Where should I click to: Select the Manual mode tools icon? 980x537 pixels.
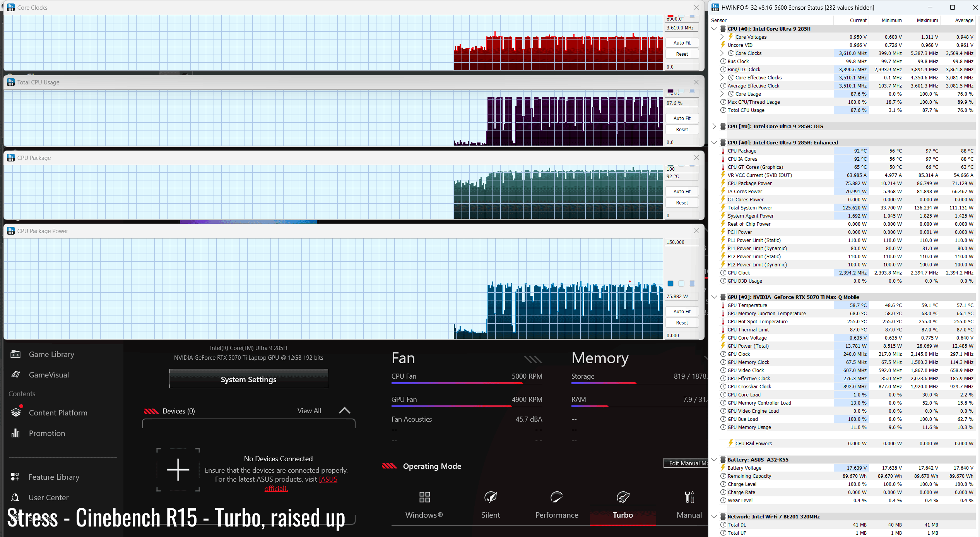click(x=689, y=497)
